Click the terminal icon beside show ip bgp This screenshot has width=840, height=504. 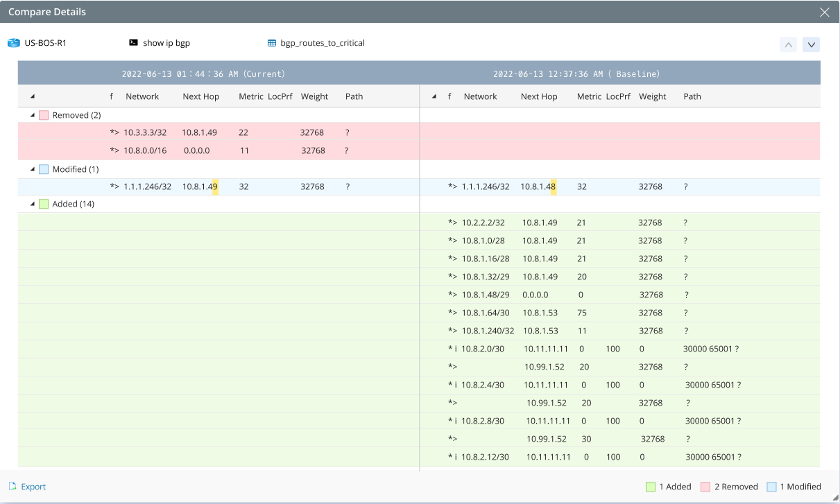click(133, 43)
